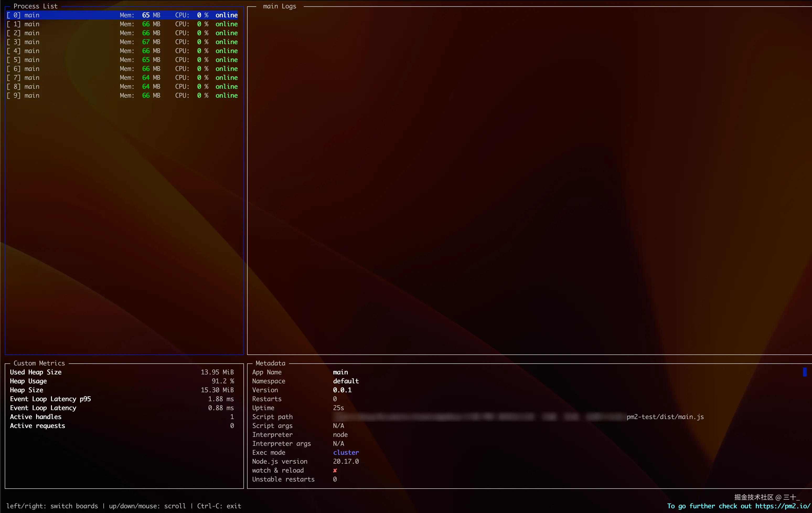Screen dimensions: 812x513
Task: Switch to the main Logs panel
Action: pyautogui.click(x=279, y=6)
